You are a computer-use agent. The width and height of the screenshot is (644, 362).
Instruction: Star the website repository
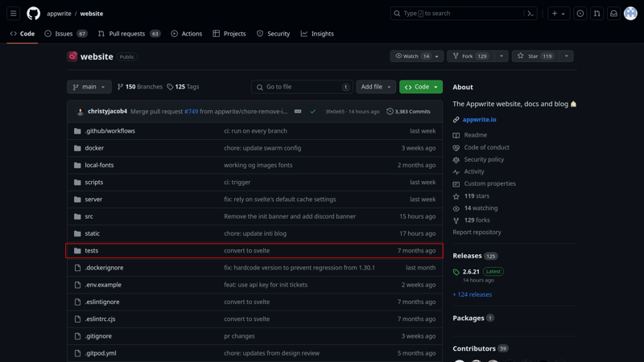pyautogui.click(x=535, y=56)
